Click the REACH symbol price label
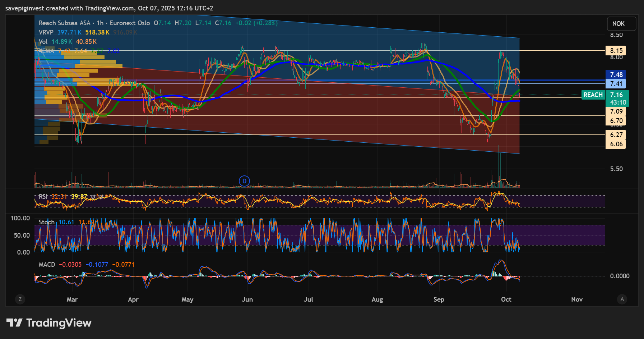Viewport: 644px width, 339px height. [x=593, y=95]
